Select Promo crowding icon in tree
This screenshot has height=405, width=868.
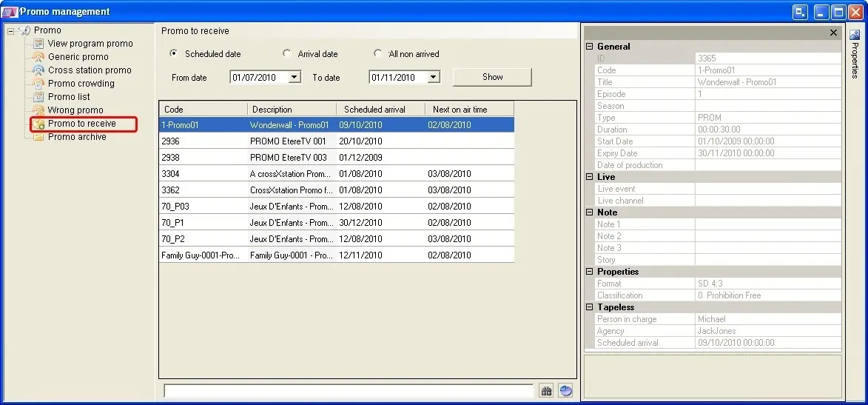coord(38,84)
